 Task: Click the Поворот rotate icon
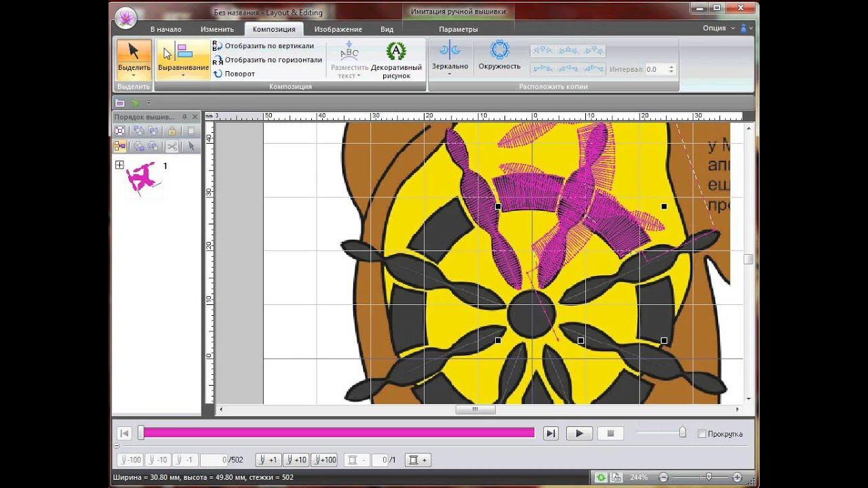218,73
